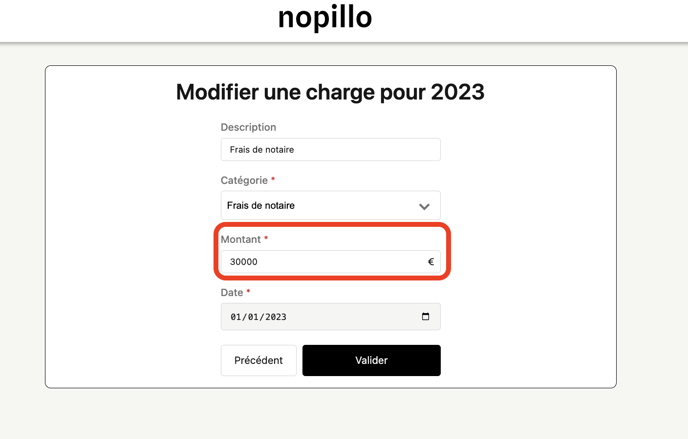
Task: Select the day segment of the Date field
Action: (x=236, y=317)
